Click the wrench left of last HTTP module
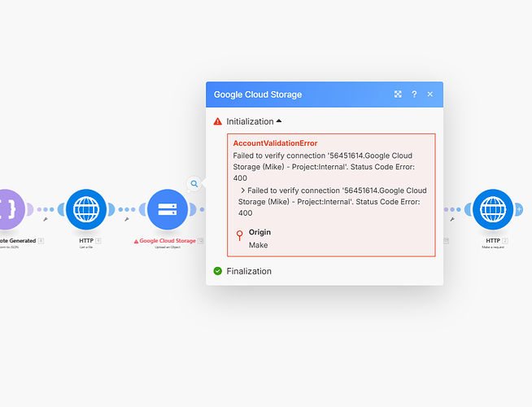Image resolution: width=532 pixels, height=407 pixels. [x=452, y=219]
